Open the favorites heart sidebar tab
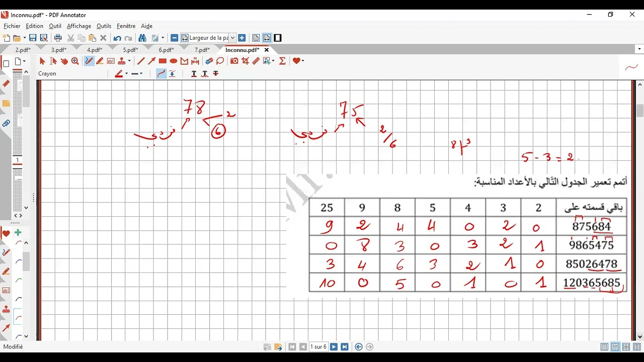This screenshot has width=644, height=362. coord(6,233)
